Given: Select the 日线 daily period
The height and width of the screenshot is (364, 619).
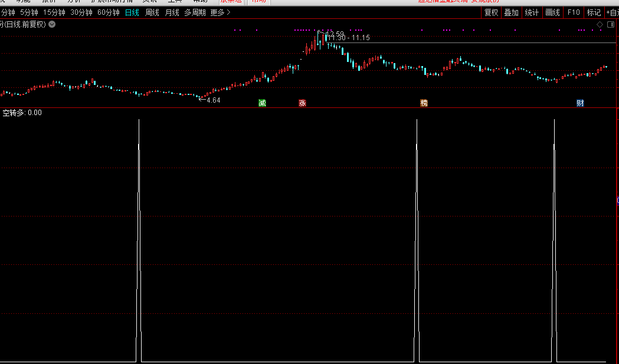Looking at the screenshot, I should point(132,12).
